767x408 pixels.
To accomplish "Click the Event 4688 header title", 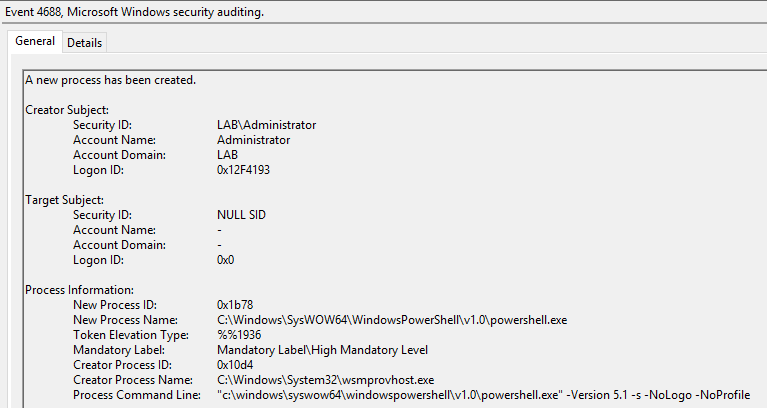I will click(x=140, y=12).
